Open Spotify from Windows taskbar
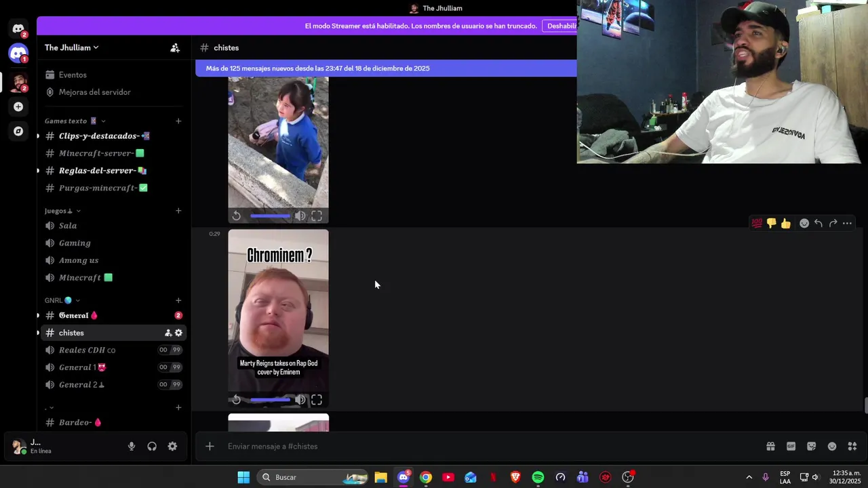Screen dimensions: 868x488 pyautogui.click(x=538, y=477)
